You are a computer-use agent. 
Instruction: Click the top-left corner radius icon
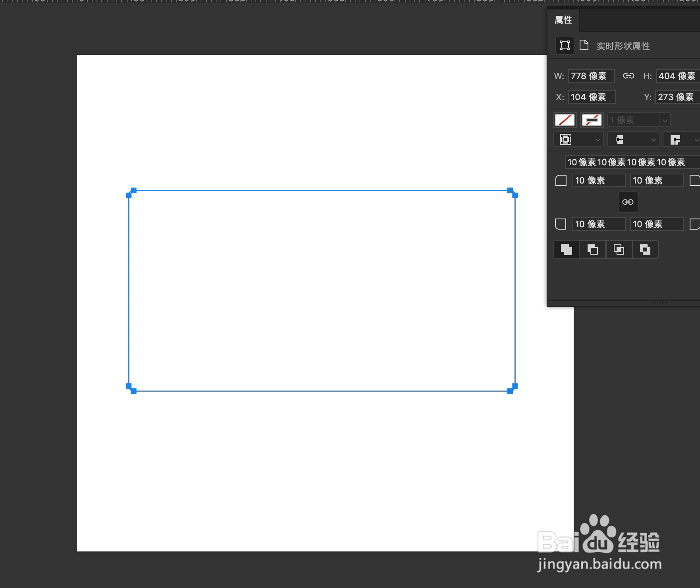(x=561, y=181)
